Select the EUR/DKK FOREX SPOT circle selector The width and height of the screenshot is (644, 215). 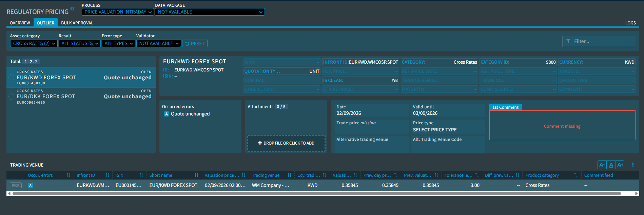[11, 96]
